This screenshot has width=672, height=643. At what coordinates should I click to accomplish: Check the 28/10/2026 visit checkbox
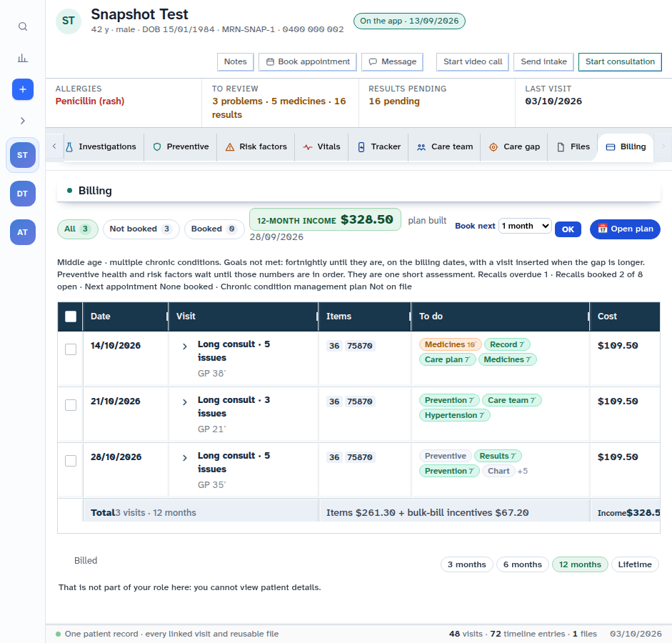[71, 461]
